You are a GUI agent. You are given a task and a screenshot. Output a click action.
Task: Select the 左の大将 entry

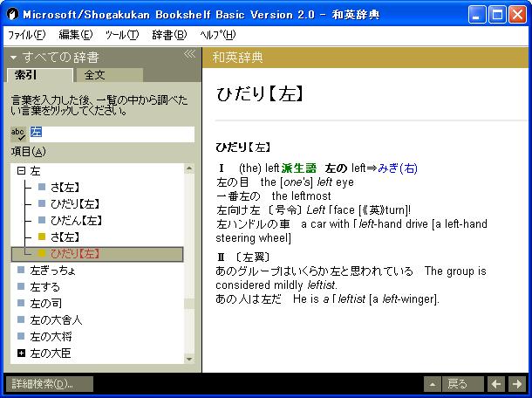point(51,337)
